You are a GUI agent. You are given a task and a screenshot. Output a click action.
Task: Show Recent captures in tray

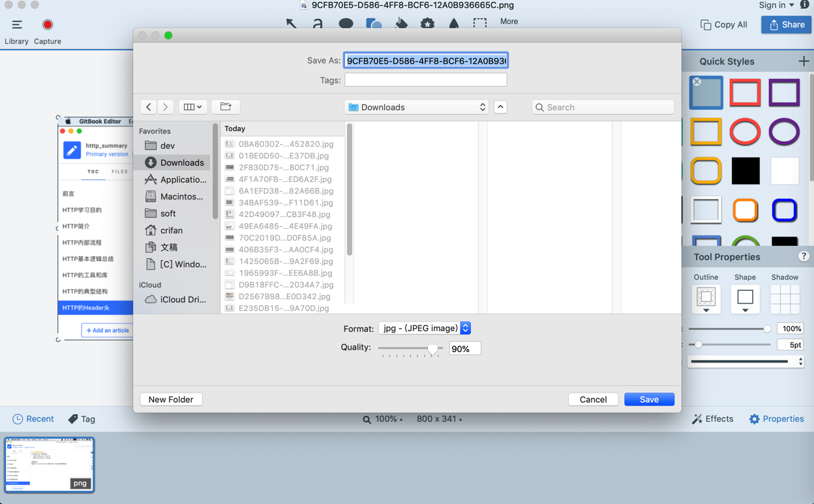pos(33,419)
